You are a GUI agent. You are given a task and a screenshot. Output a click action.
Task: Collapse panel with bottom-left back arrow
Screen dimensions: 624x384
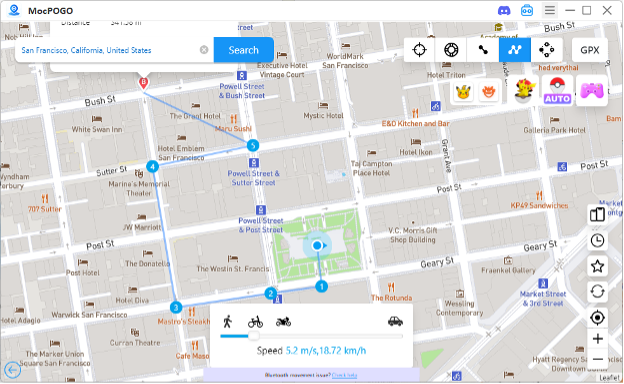click(12, 370)
